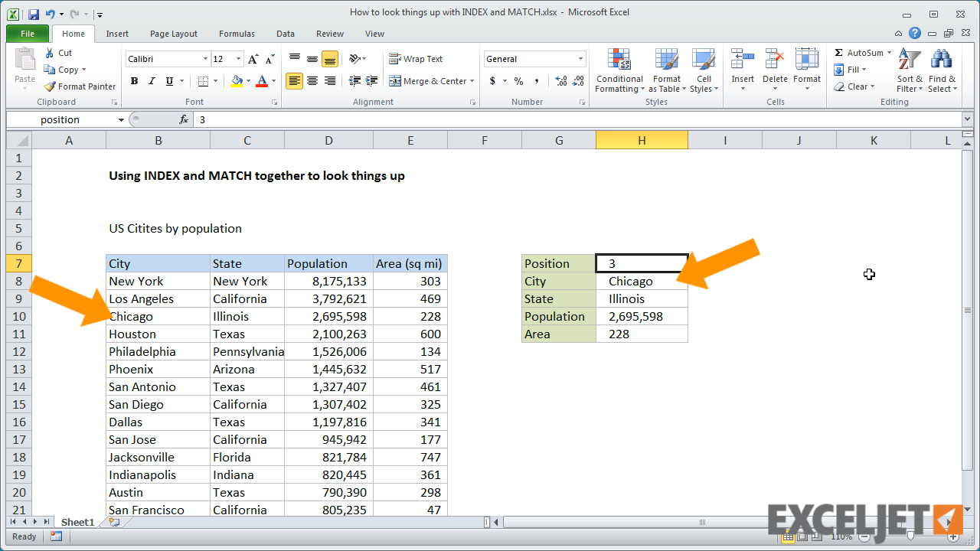980x551 pixels.
Task: Switch to the Formulas tab
Action: [237, 34]
